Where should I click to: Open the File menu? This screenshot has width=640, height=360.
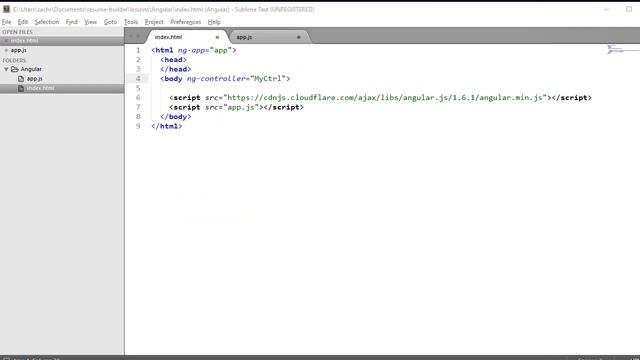(7, 22)
